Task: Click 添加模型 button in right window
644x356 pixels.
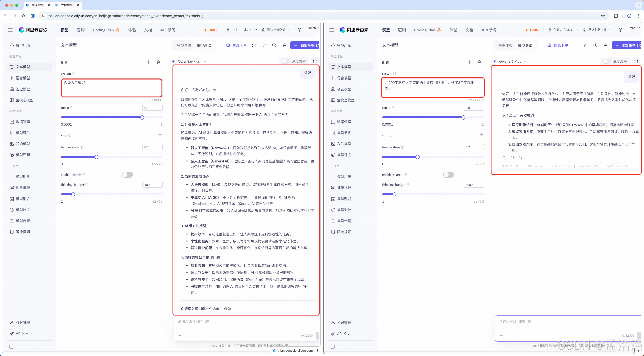Action: pos(626,45)
